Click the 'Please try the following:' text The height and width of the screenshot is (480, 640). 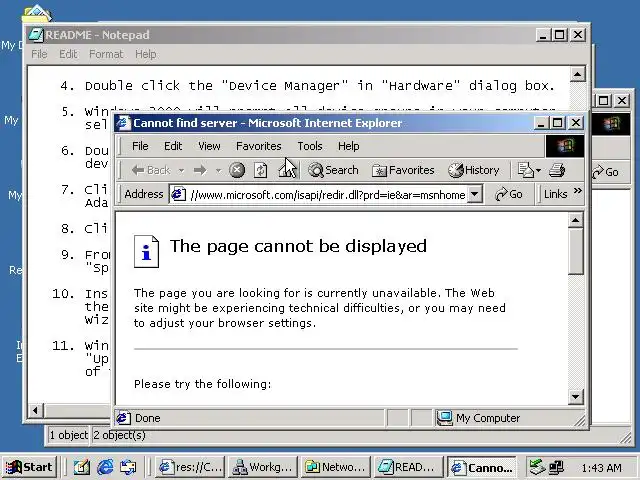[x=202, y=384]
